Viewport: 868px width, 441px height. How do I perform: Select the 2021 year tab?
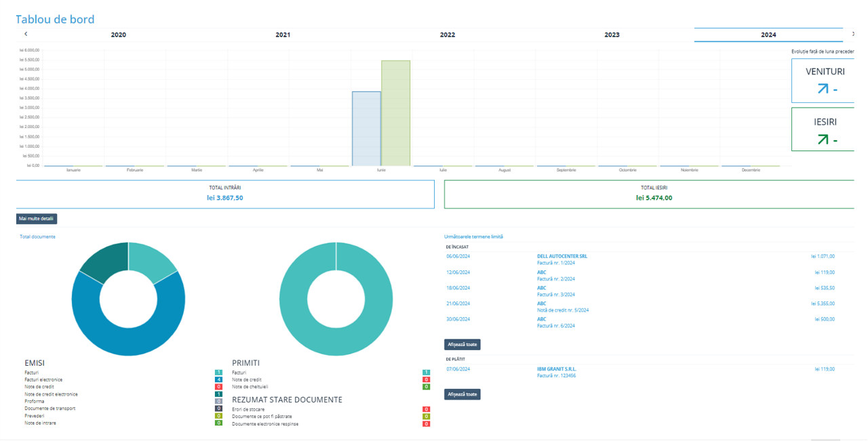pos(283,35)
